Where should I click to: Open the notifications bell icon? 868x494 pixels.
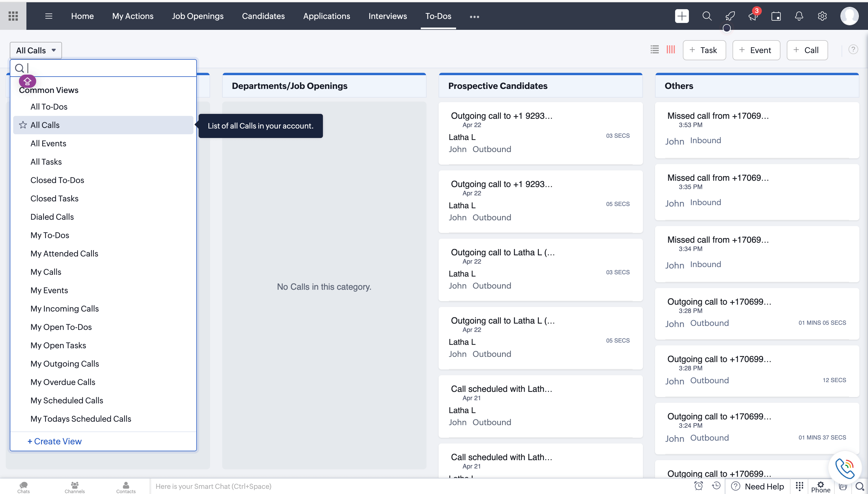pos(799,16)
